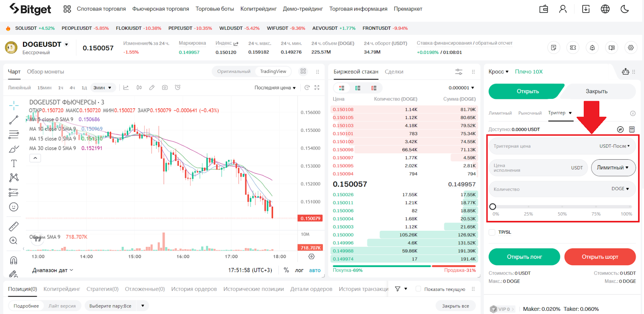Enable the show current pair checkbox

coord(418,289)
